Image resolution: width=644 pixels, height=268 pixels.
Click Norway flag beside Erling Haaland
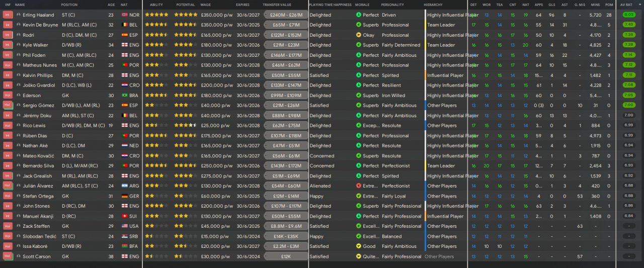pos(125,15)
